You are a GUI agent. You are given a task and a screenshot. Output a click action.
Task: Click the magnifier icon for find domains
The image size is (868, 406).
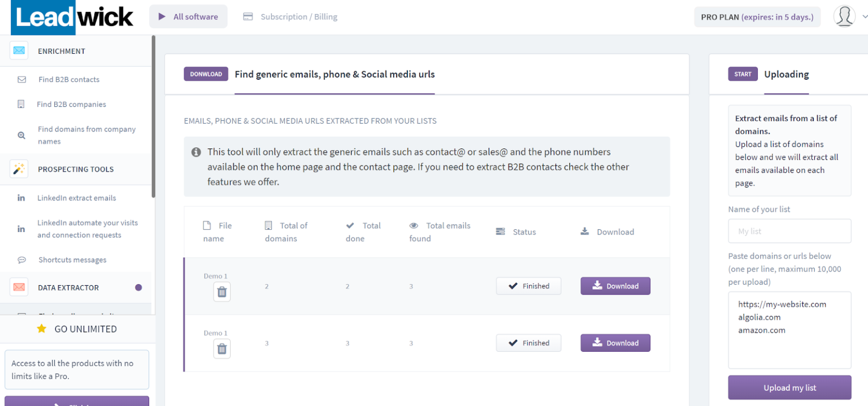tap(21, 136)
